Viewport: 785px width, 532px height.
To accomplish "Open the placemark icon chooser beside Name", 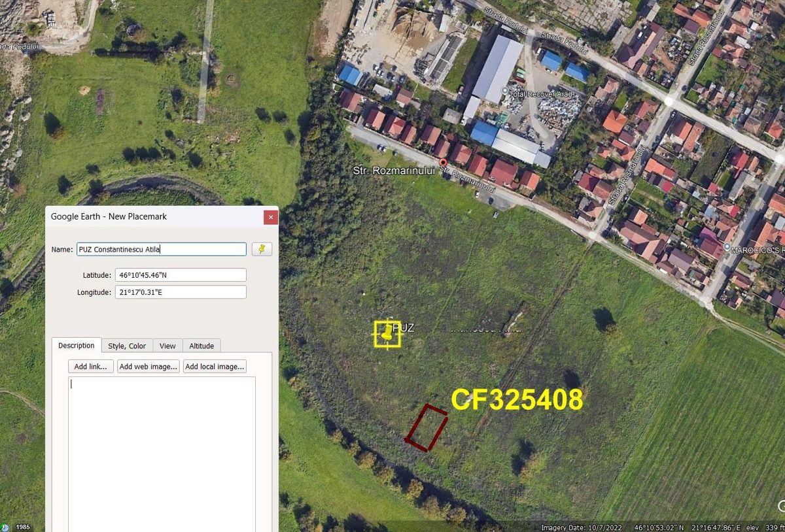I will (262, 249).
